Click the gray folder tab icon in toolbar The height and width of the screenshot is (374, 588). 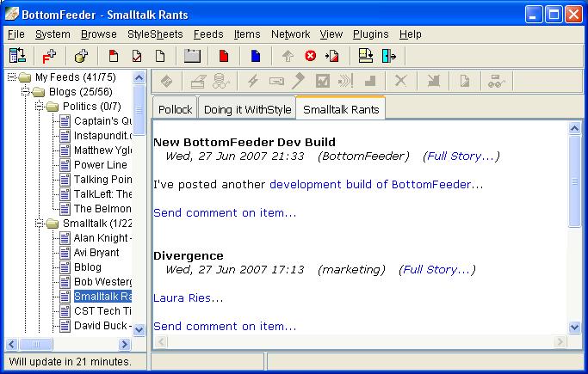click(x=192, y=56)
